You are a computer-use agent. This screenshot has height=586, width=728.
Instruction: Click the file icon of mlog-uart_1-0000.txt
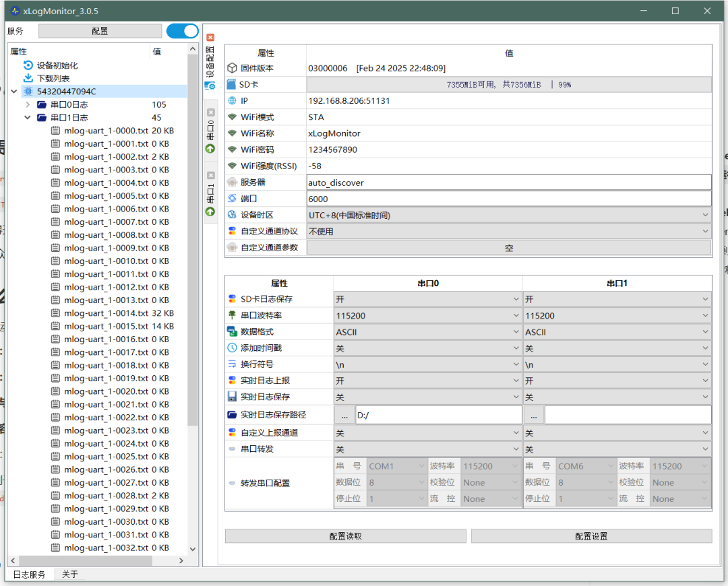coord(55,131)
